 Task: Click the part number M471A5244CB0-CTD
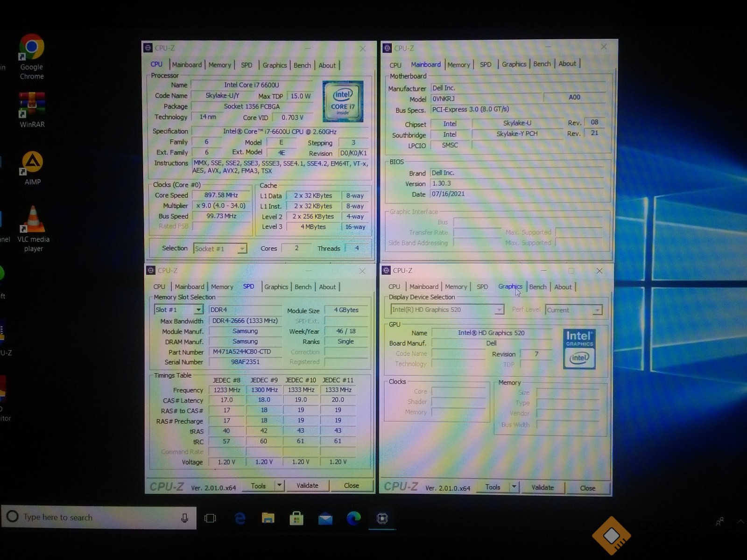coord(246,352)
